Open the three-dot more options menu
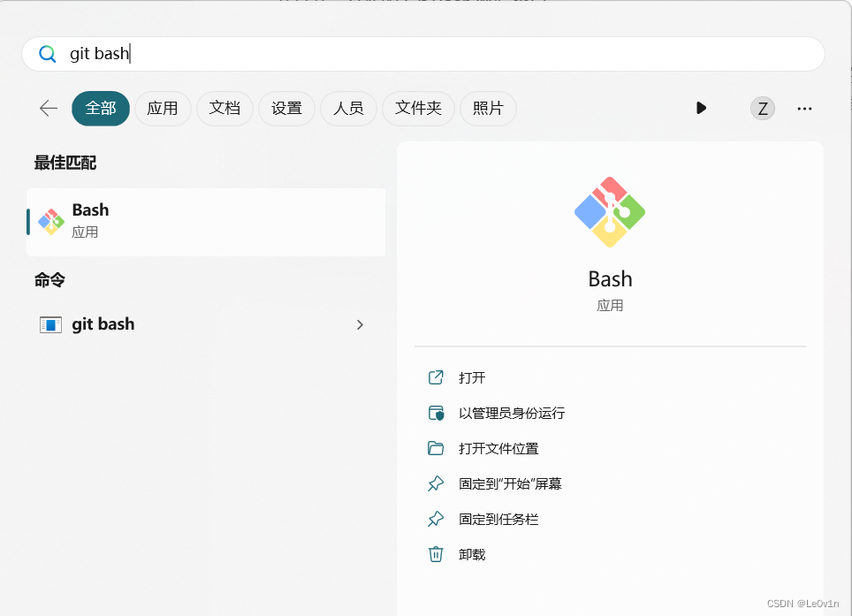Screen dimensions: 852x616 tap(804, 109)
